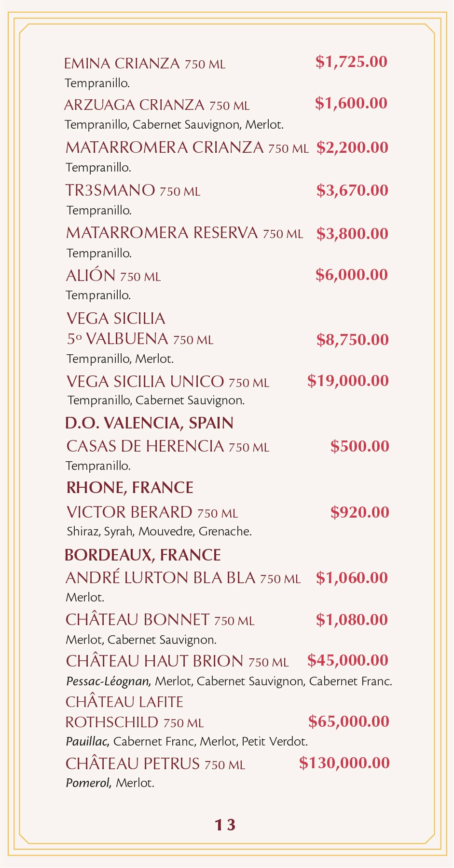
Task: Click Château Lafite Rothschild $65,000.00 price
Action: click(349, 721)
